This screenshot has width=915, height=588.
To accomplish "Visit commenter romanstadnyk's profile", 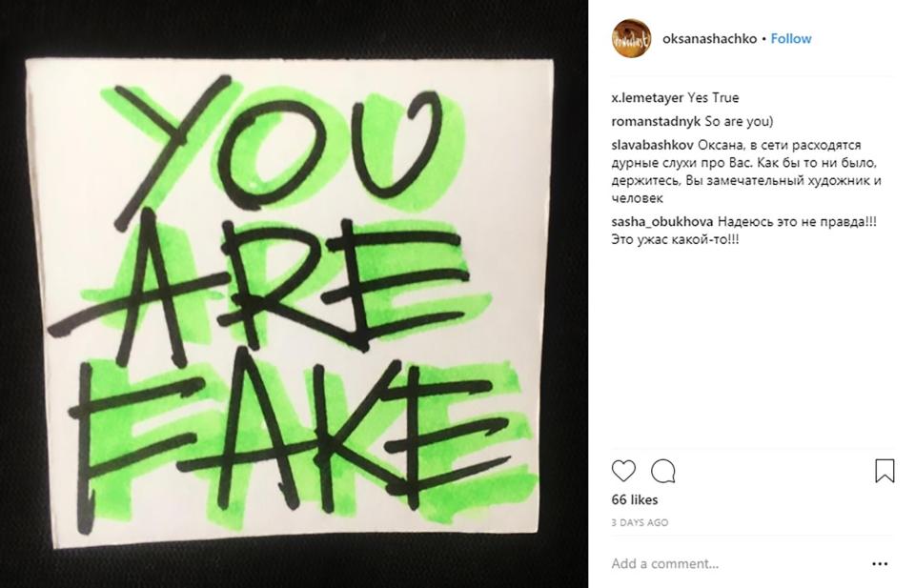I will (x=656, y=122).
